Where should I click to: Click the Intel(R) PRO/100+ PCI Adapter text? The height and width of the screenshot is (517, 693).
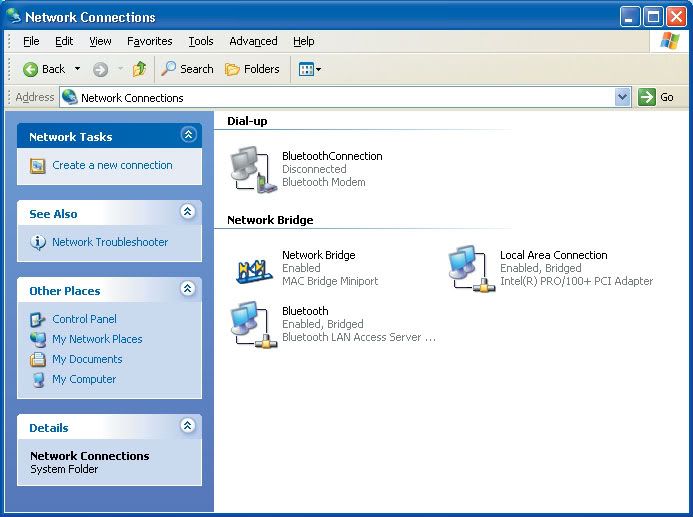(576, 281)
